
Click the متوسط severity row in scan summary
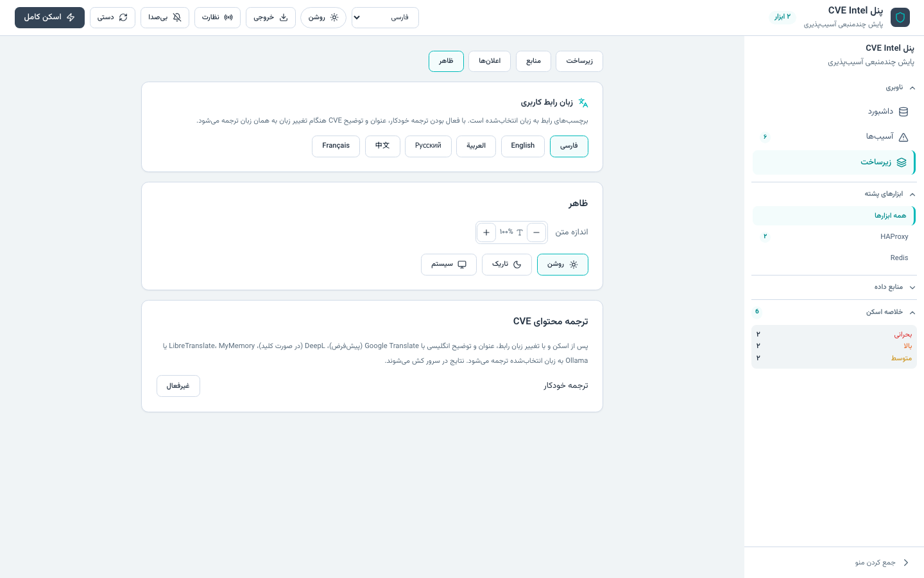[834, 358]
